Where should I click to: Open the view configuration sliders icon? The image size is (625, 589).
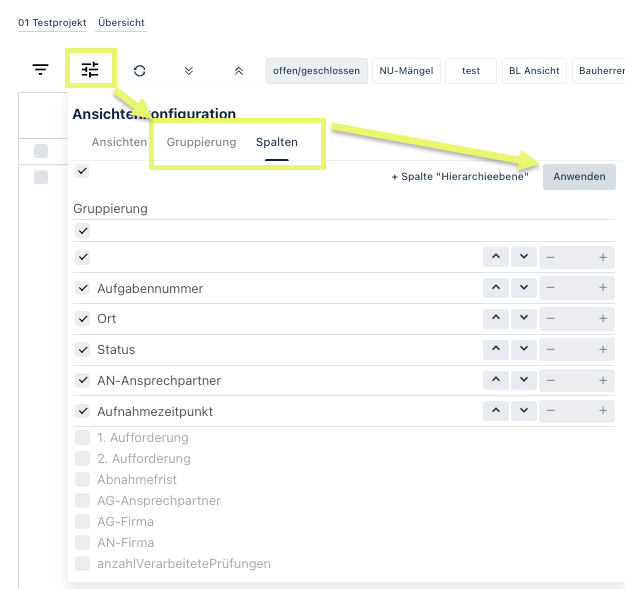point(90,70)
